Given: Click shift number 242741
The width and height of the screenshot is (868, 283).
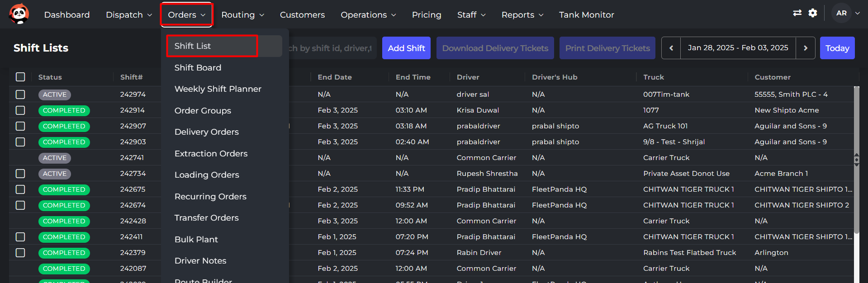Looking at the screenshot, I should (x=132, y=158).
